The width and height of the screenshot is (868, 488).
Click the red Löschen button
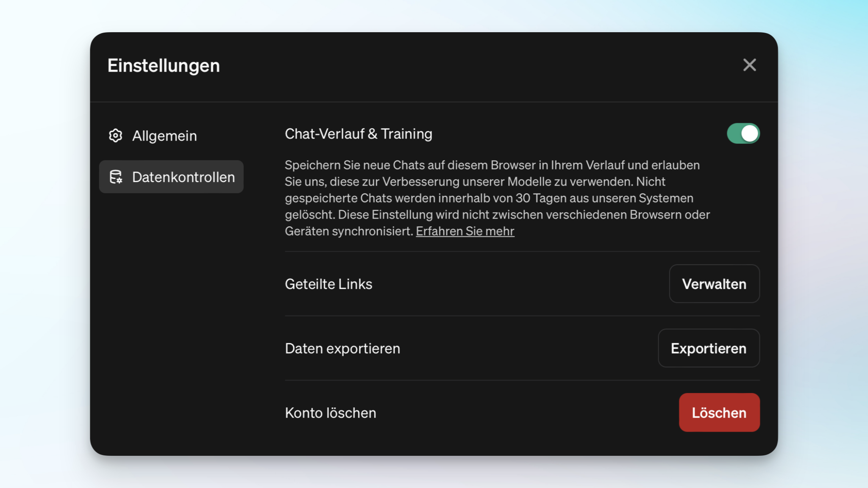tap(719, 412)
